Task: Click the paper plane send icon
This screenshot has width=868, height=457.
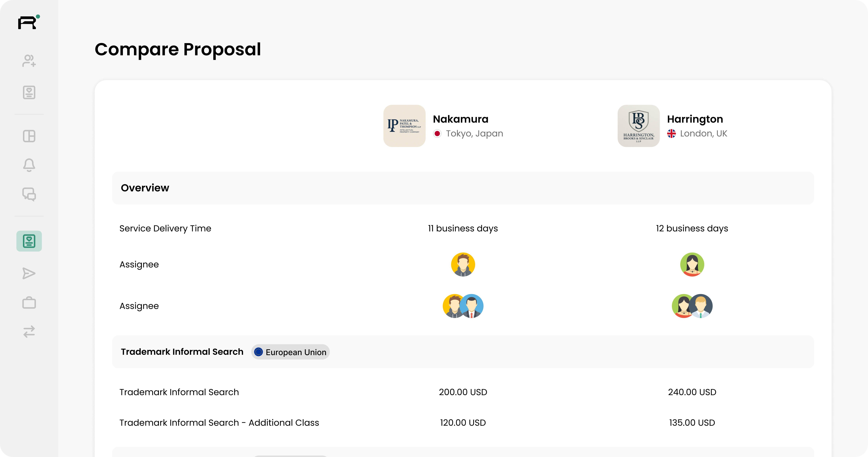Action: pos(29,273)
